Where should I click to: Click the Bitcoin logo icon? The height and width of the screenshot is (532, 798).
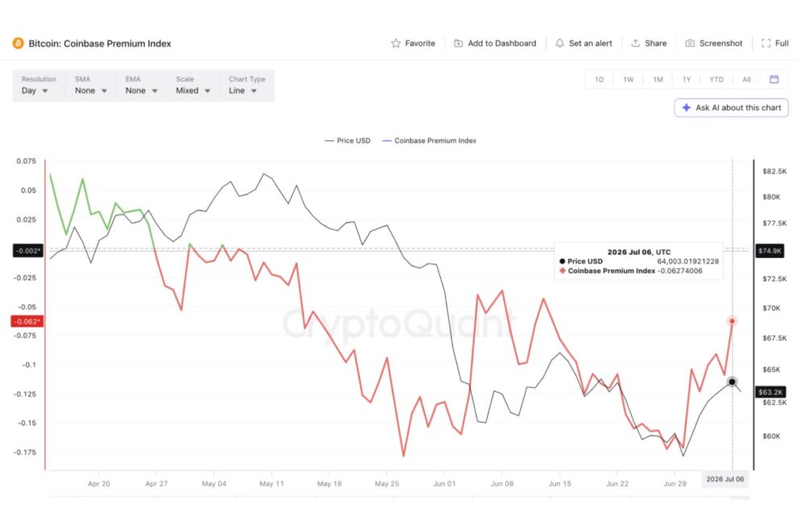[19, 44]
